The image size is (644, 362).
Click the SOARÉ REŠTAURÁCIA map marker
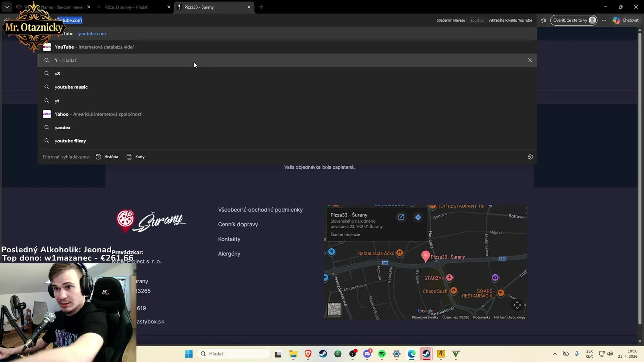tap(501, 293)
